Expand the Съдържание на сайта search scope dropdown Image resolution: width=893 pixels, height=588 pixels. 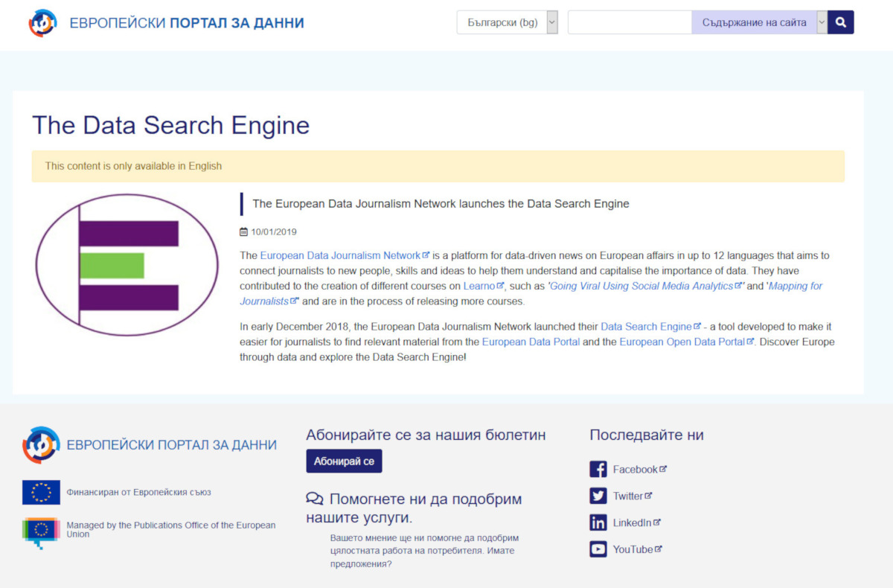pos(822,22)
